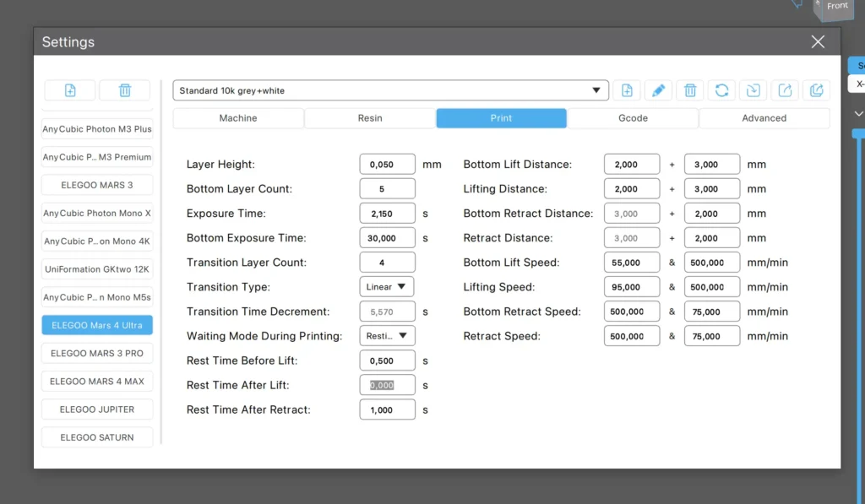Open the Gcode tab
This screenshot has width=865, height=504.
pyautogui.click(x=633, y=118)
